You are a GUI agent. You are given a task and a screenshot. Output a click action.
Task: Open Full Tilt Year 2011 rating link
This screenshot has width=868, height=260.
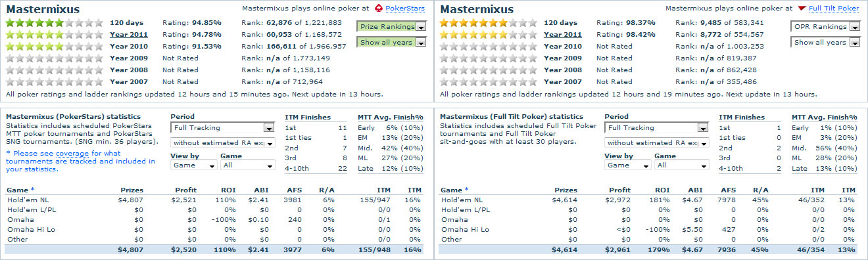point(563,35)
